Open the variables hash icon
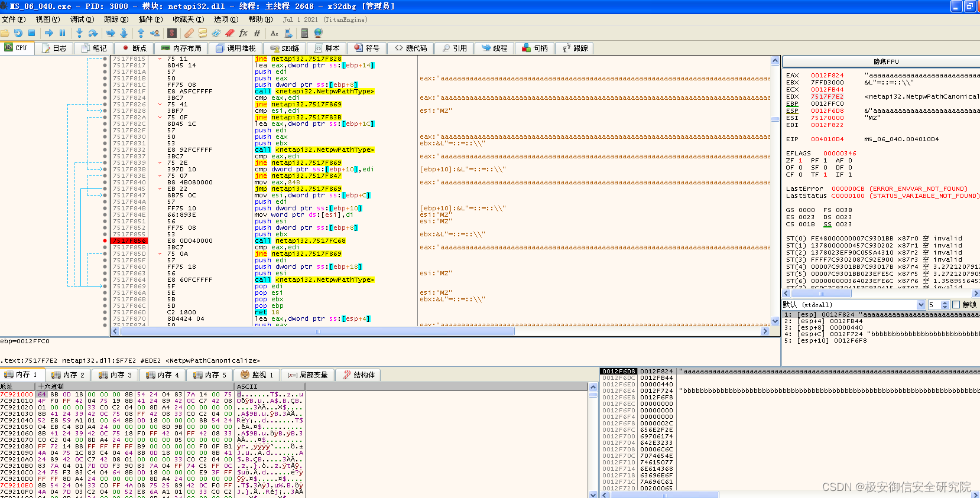Image resolution: width=980 pixels, height=498 pixels. tap(257, 33)
